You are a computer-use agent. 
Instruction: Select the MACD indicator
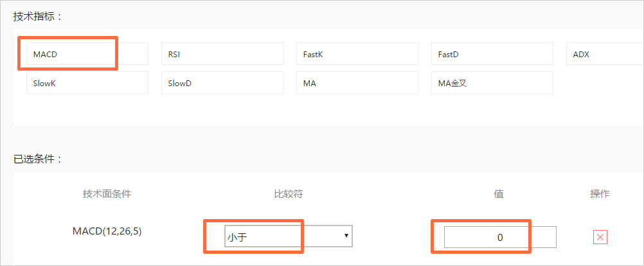(87, 53)
